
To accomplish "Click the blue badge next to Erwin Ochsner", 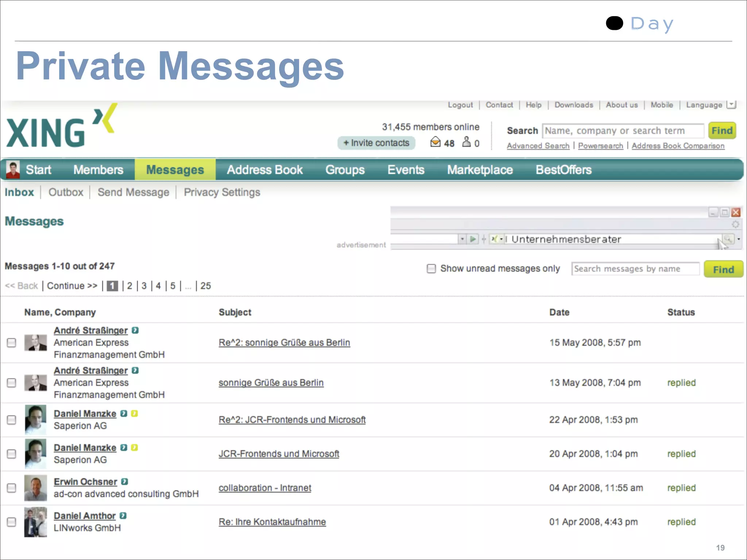I will [124, 482].
